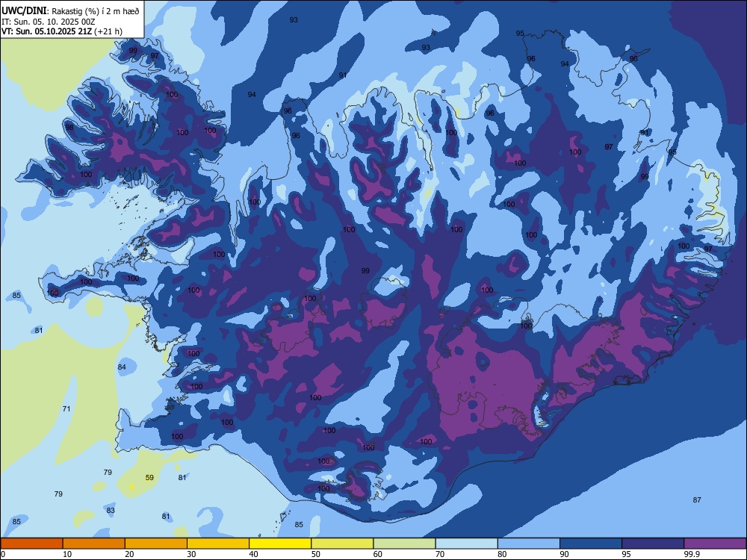Click the '83' humidity value on the map
The width and height of the screenshot is (747, 560).
[x=111, y=510]
